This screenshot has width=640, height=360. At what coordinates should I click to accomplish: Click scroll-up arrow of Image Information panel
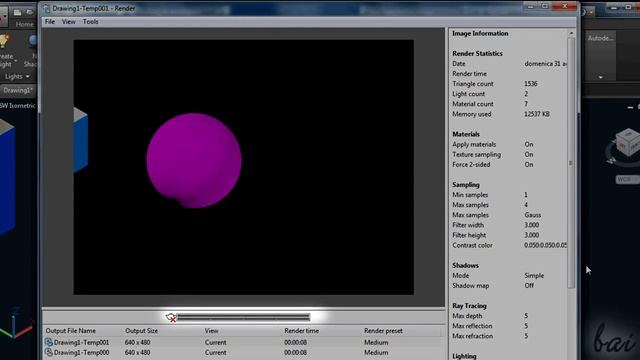coord(571,33)
